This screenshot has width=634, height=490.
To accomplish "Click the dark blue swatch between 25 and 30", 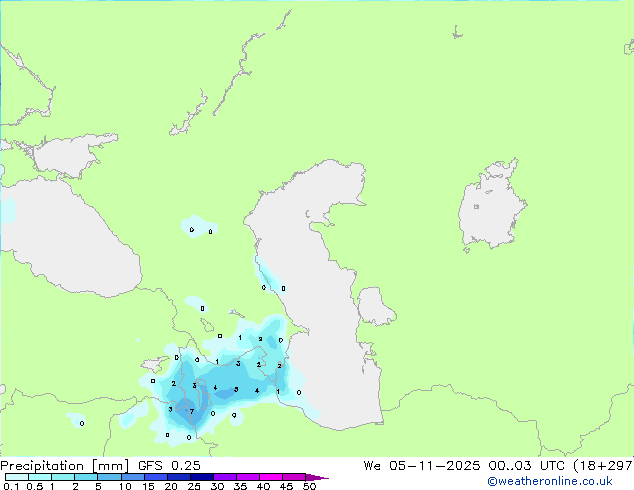I will [x=202, y=477].
